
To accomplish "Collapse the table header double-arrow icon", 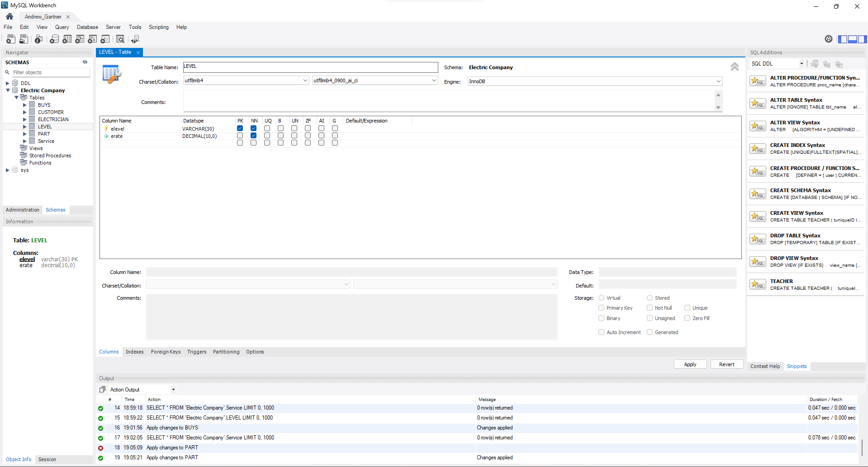I will coord(735,67).
